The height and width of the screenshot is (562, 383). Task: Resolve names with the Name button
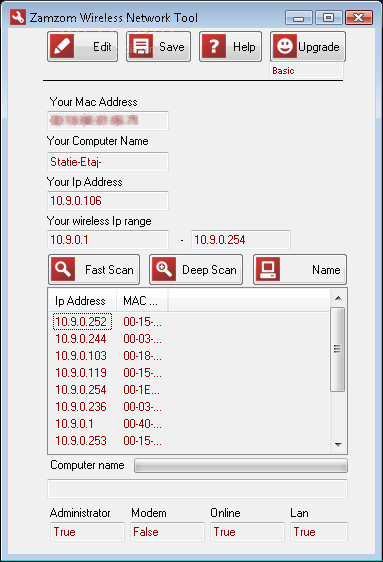[x=300, y=270]
